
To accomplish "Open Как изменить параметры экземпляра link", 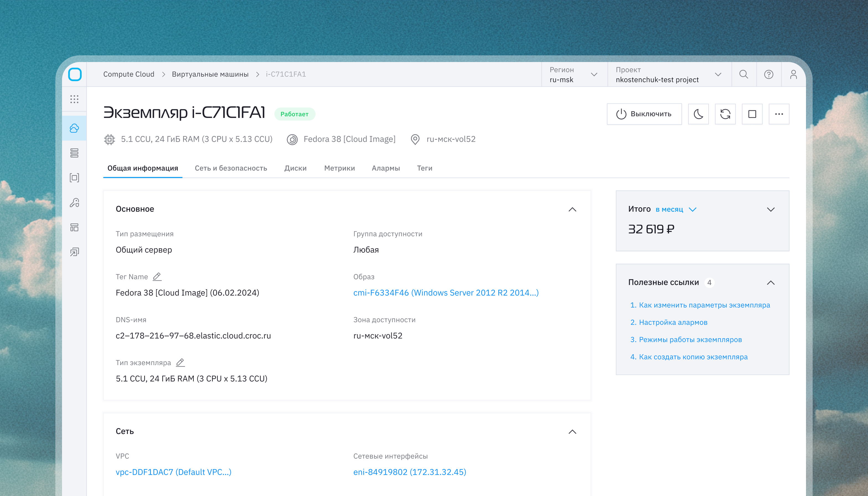I will tap(704, 305).
